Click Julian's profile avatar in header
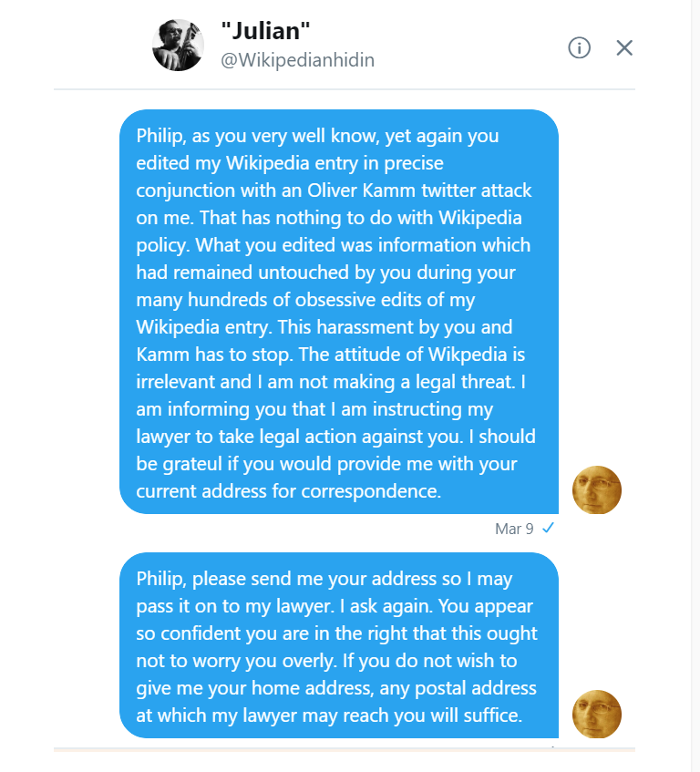Image resolution: width=700 pixels, height=772 pixels. click(178, 46)
